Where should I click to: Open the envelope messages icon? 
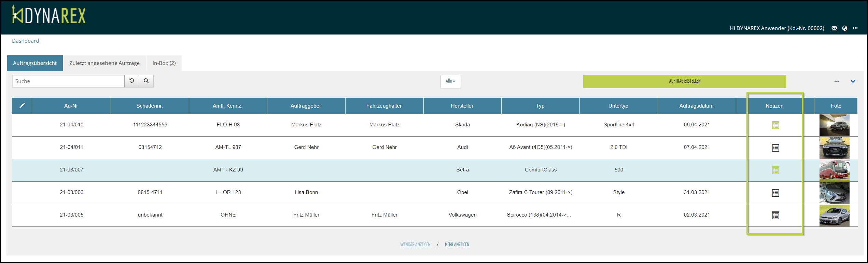(834, 28)
